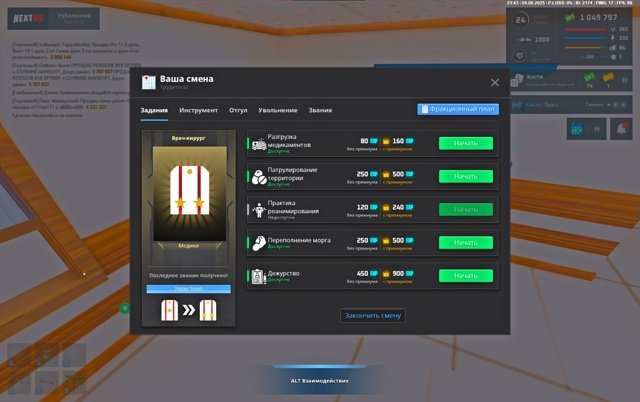Screen dimensions: 640x402
Task: Close the Ваша смена window
Action: coord(494,82)
